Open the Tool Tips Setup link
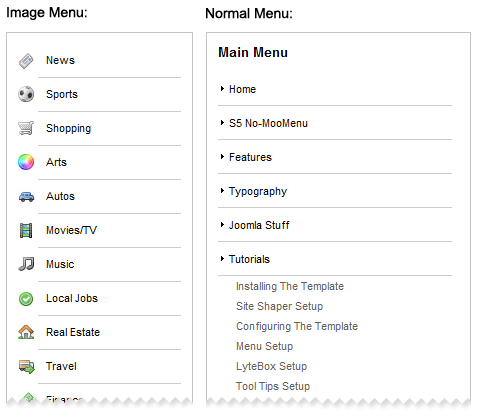 pyautogui.click(x=273, y=386)
